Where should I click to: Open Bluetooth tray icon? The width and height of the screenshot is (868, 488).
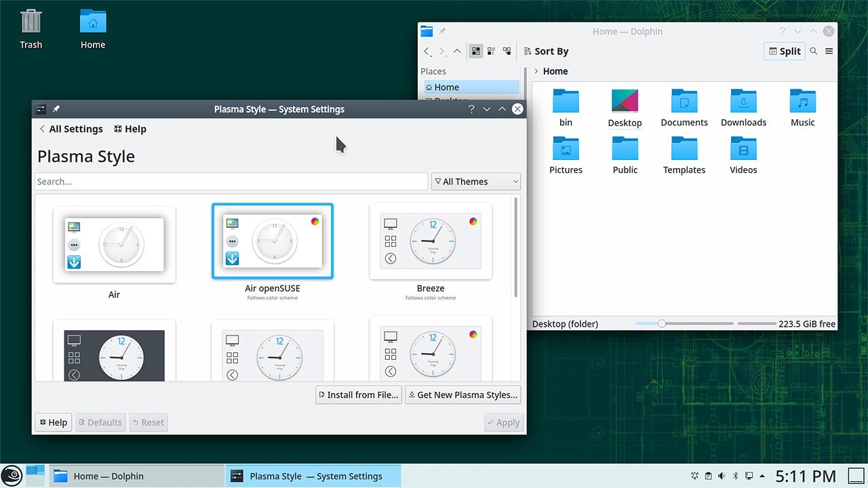(x=736, y=476)
